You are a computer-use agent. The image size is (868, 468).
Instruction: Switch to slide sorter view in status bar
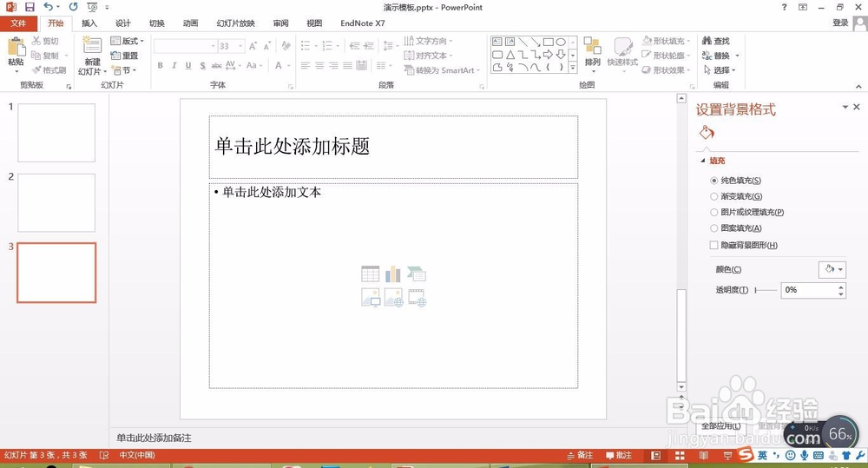pos(680,456)
